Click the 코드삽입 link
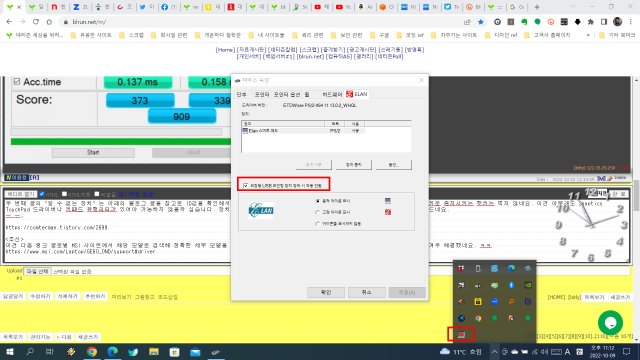The height and width of the screenshot is (360, 640). click(x=168, y=297)
